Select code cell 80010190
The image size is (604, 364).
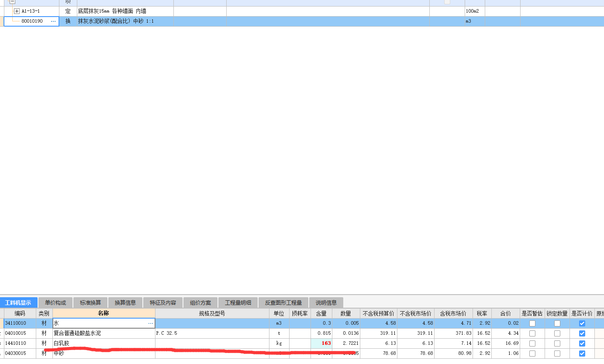pyautogui.click(x=32, y=21)
